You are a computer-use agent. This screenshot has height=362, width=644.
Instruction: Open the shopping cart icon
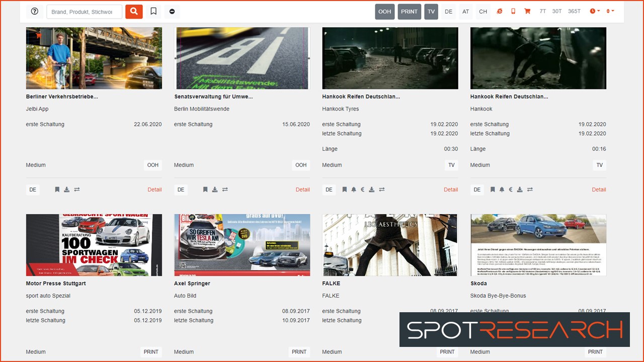(527, 11)
